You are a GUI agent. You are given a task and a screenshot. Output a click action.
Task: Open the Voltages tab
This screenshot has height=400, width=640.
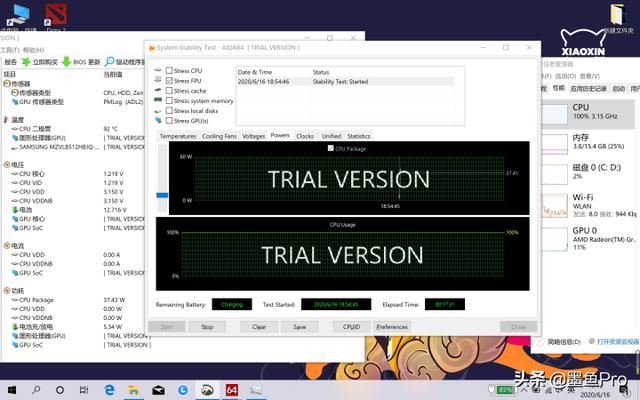[253, 136]
